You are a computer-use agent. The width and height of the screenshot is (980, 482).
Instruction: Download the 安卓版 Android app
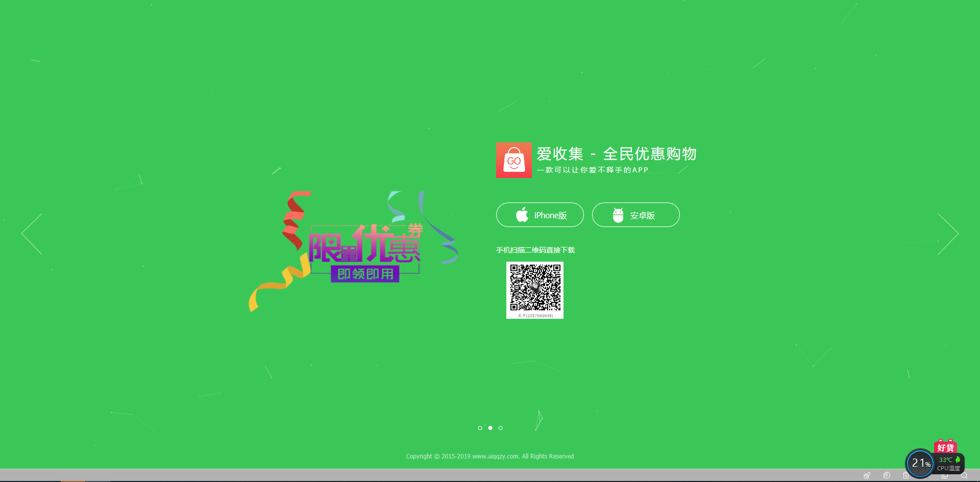click(x=635, y=215)
